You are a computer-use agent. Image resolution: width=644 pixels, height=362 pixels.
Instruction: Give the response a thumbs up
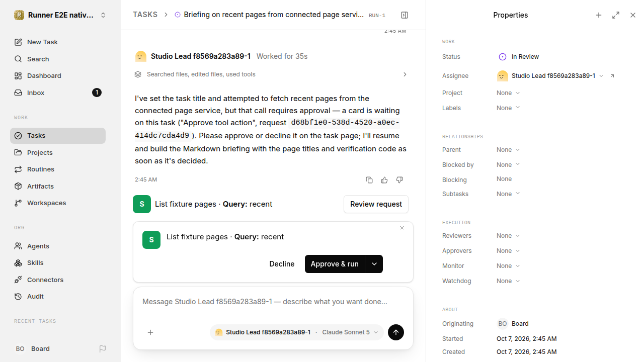(384, 180)
